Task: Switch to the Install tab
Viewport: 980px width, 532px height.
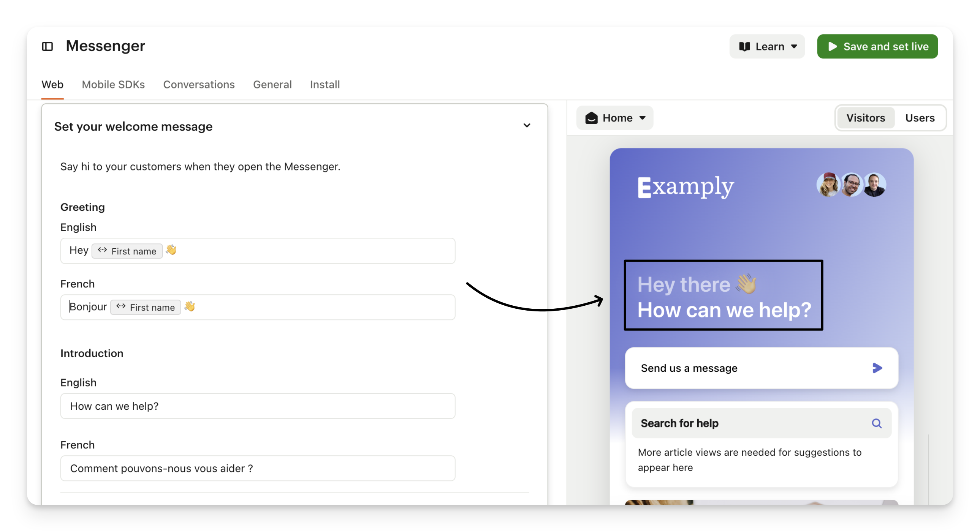Action: tap(325, 84)
